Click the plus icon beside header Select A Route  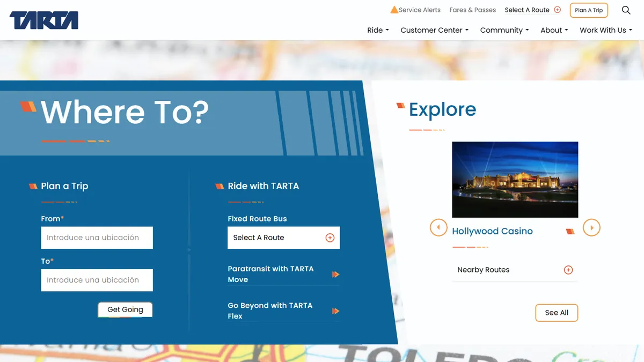[x=557, y=10]
